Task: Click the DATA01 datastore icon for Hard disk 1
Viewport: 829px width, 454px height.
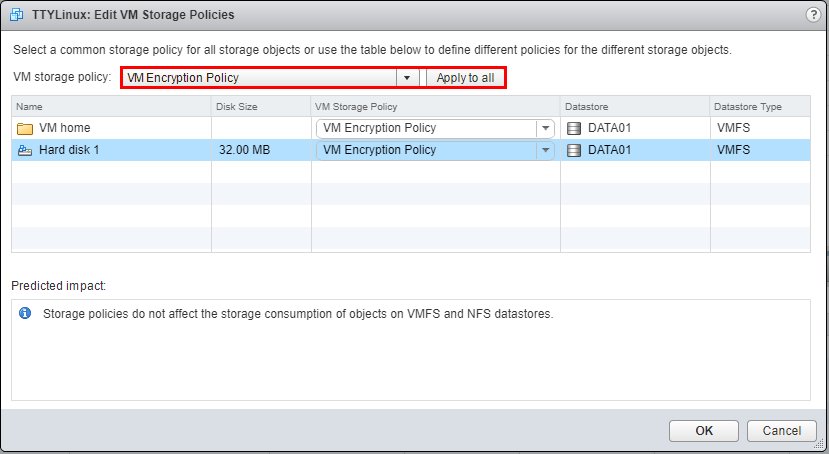Action: pyautogui.click(x=573, y=150)
